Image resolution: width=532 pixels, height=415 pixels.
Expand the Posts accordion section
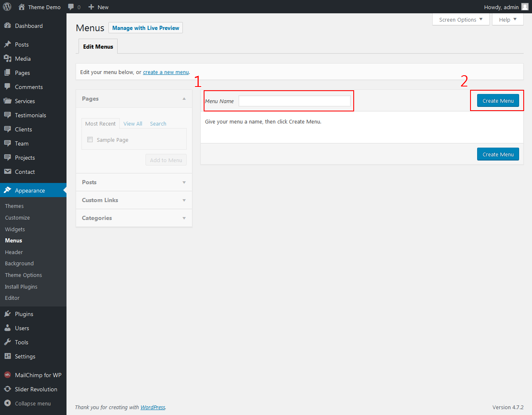pyautogui.click(x=134, y=182)
